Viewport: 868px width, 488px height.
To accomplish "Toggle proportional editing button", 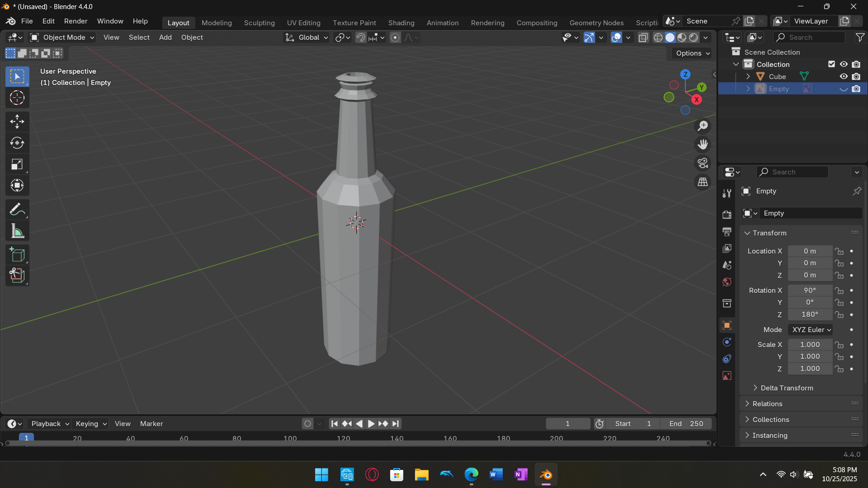I will 395,38.
